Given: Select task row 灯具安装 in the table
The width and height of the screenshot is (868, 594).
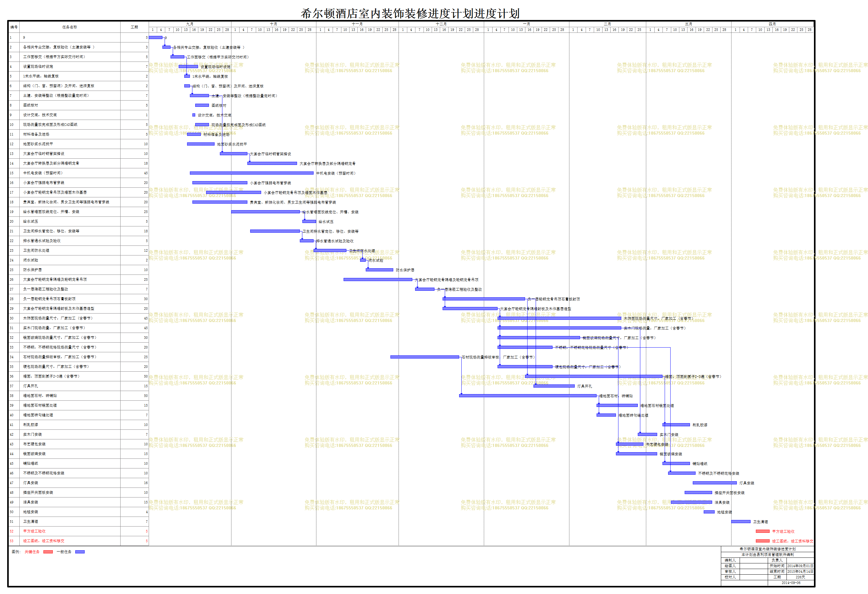Looking at the screenshot, I should pos(78,483).
